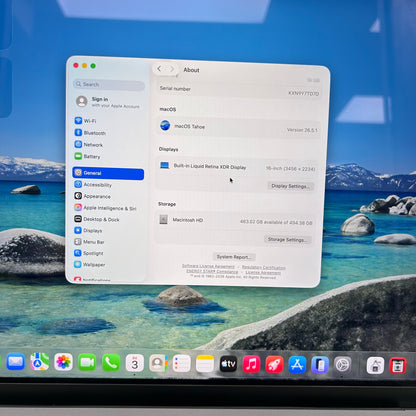The image size is (416, 416).
Task: Click the Search field in Settings sidebar
Action: click(x=109, y=84)
